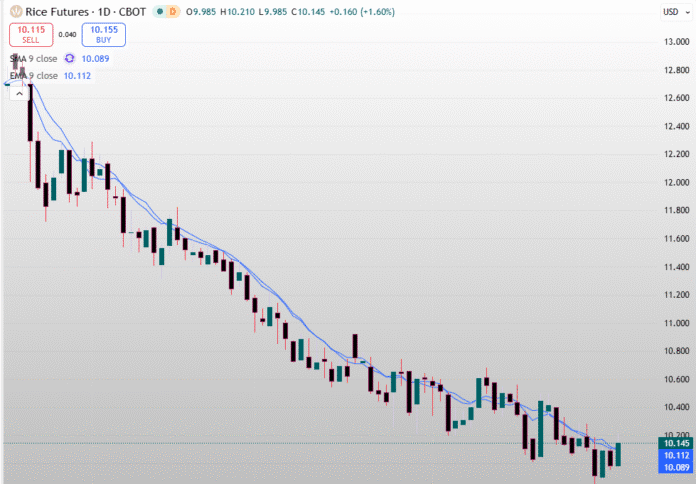Image resolution: width=696 pixels, height=484 pixels.
Task: Click the red SELL 10.115 button
Action: coord(29,35)
